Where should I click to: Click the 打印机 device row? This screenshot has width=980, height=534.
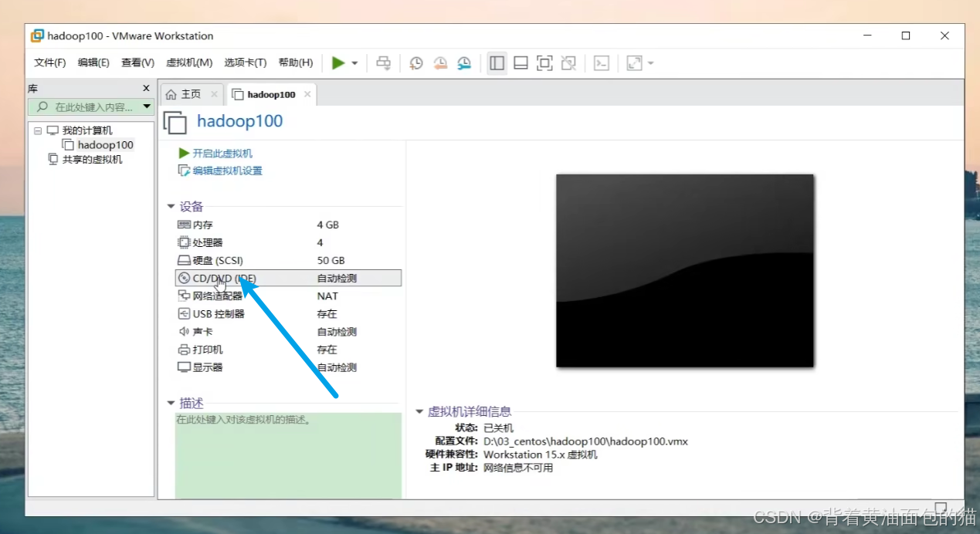click(288, 350)
